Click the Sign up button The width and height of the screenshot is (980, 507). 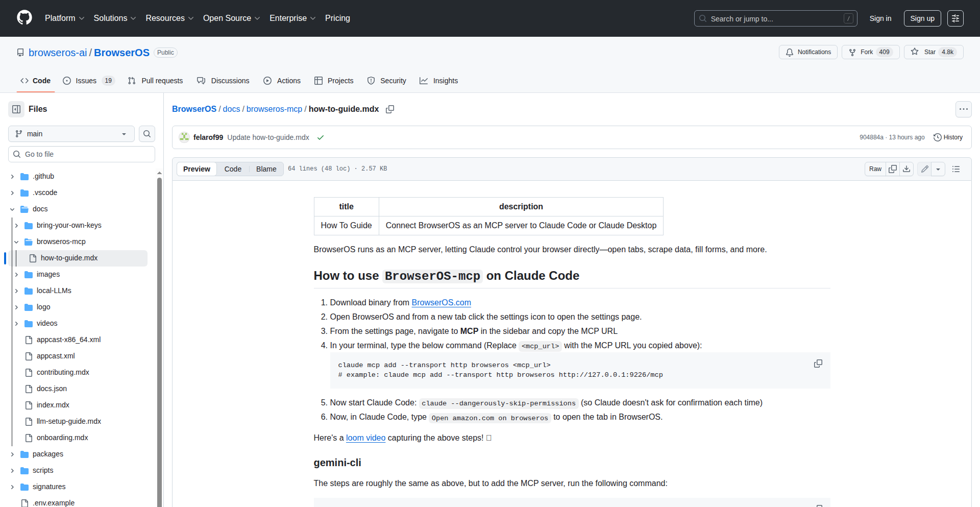point(922,18)
